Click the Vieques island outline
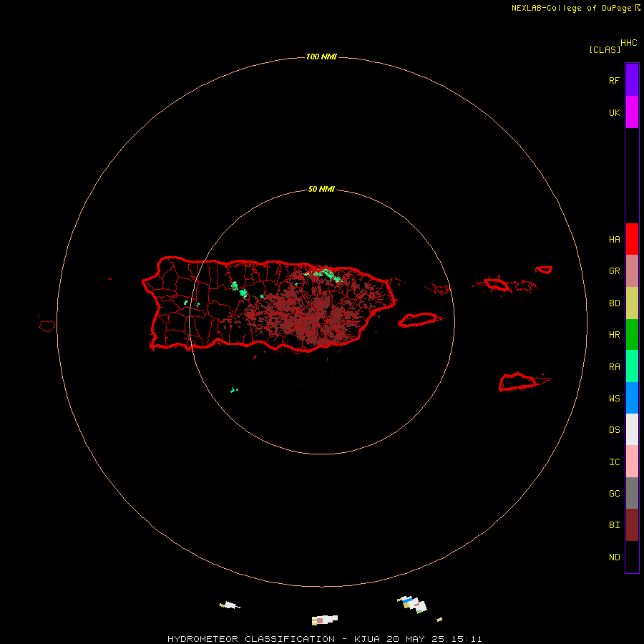 [419, 320]
